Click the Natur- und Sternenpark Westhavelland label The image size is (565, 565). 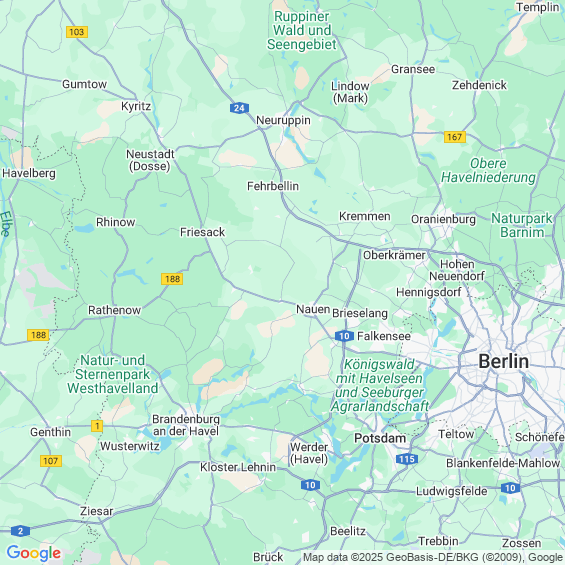tap(112, 374)
